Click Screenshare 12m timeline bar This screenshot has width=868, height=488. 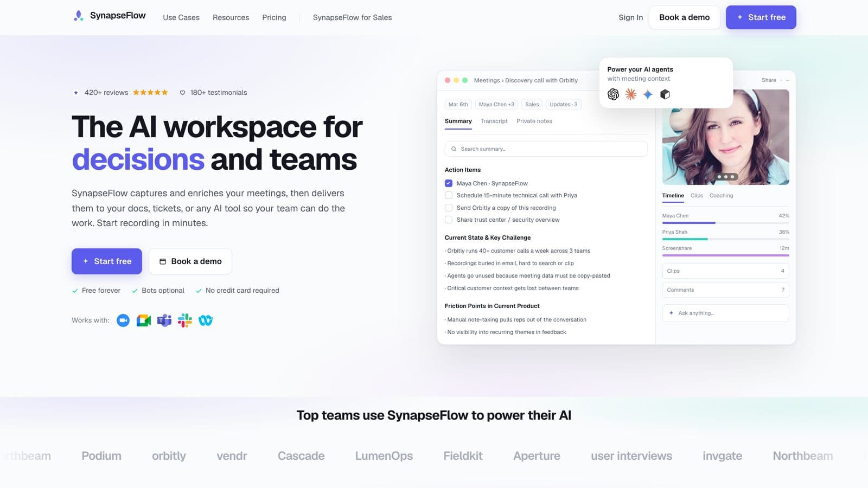[x=725, y=255]
